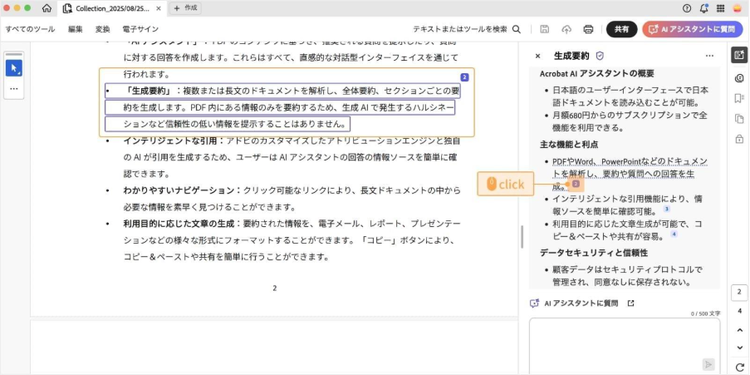
Task: Click the heading データセキュリティと信頼性
Action: coord(594,252)
